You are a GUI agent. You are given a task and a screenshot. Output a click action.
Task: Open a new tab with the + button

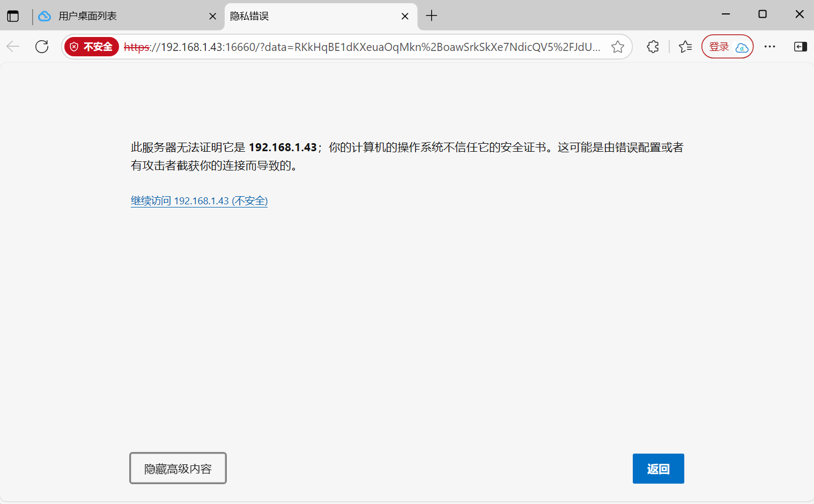click(x=432, y=16)
